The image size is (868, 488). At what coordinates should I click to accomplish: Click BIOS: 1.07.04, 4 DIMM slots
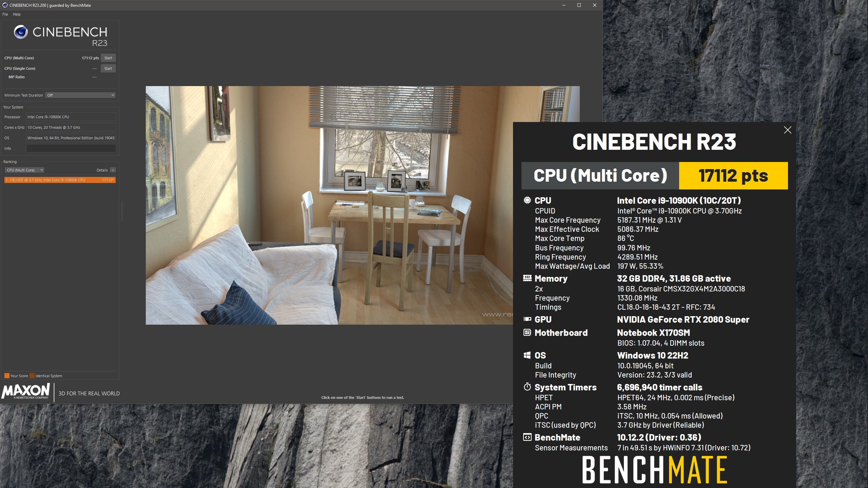[661, 343]
